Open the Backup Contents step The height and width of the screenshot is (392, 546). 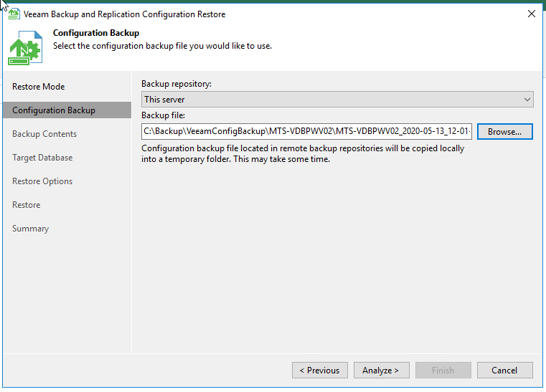pyautogui.click(x=44, y=134)
